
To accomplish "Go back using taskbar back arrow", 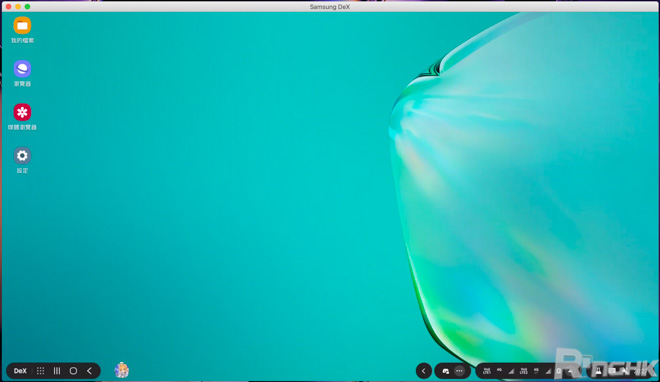I will point(89,371).
